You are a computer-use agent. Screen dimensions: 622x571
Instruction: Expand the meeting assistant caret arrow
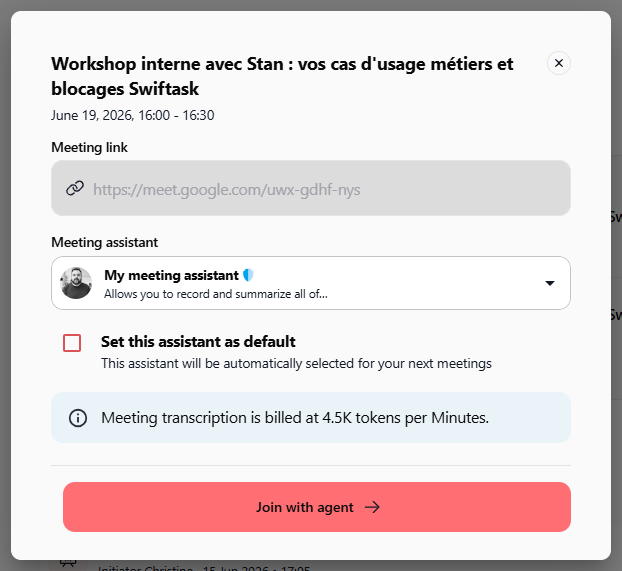549,283
